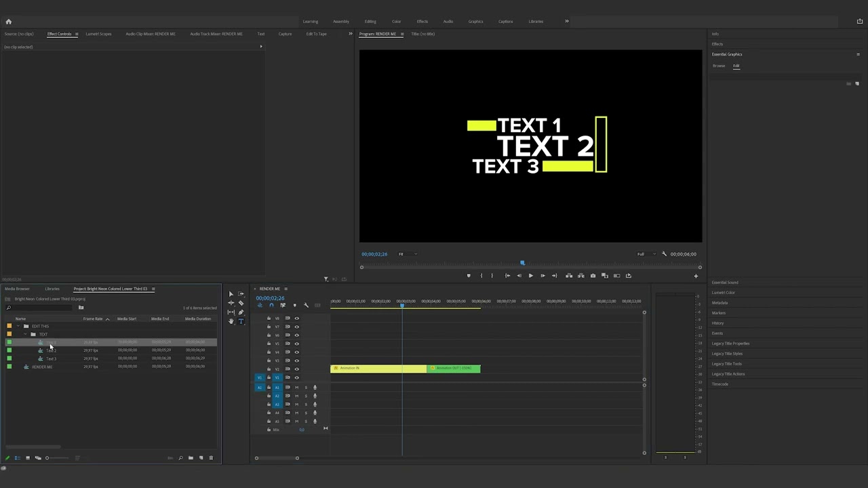Image resolution: width=868 pixels, height=488 pixels.
Task: Switch to the Color workspace
Action: coord(396,21)
